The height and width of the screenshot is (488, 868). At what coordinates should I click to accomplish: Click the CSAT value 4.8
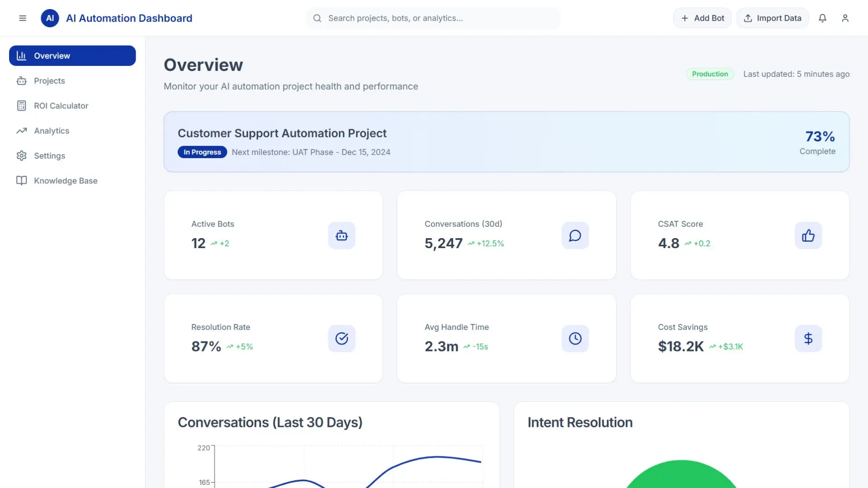669,243
